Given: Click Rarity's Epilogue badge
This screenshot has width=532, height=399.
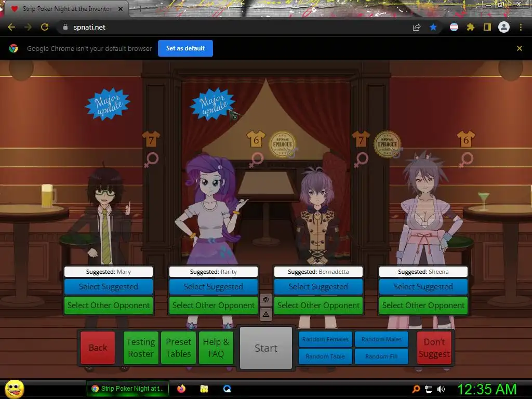Looking at the screenshot, I should click(x=282, y=144).
